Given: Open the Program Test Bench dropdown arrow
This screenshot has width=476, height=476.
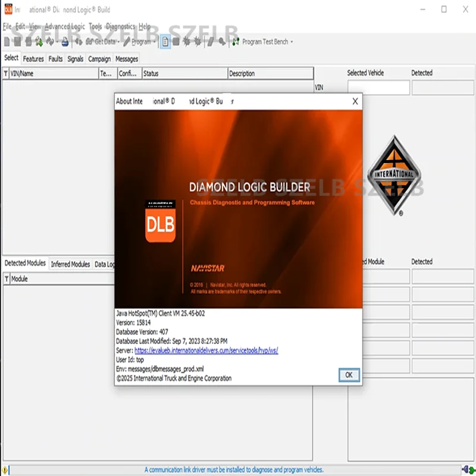Looking at the screenshot, I should 292,42.
